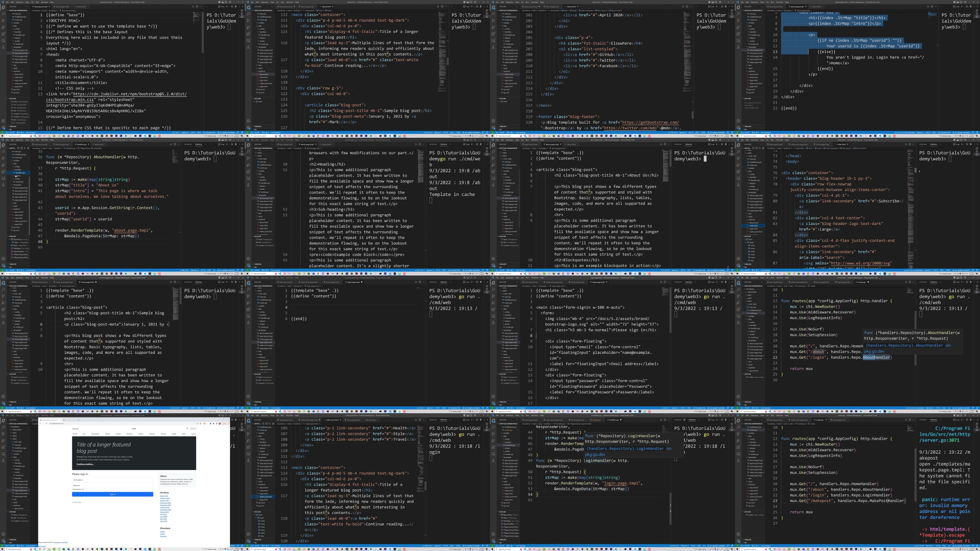The height and width of the screenshot is (551, 980).
Task: Click the Kill Terminal trash icon in the base.layout.tmpl window
Action: point(236,6)
